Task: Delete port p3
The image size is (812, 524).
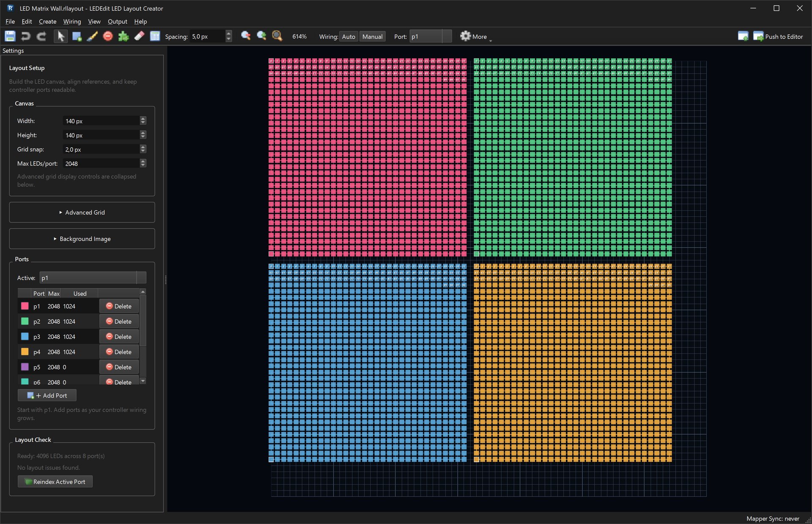Action: click(119, 336)
